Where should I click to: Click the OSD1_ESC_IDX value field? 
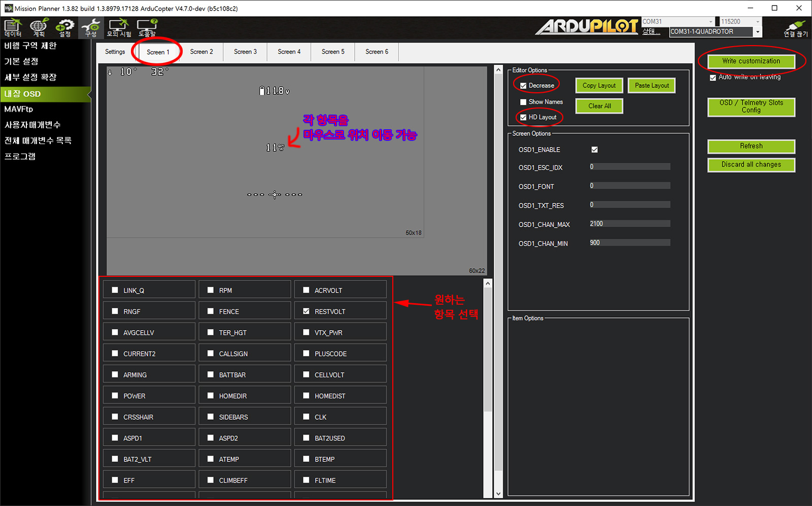pos(629,167)
